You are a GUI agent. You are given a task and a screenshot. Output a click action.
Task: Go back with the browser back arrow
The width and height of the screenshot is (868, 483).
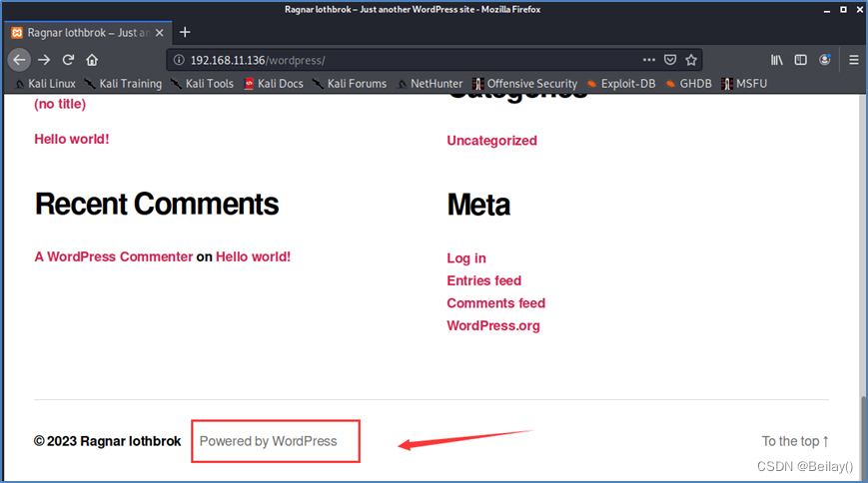(x=19, y=60)
